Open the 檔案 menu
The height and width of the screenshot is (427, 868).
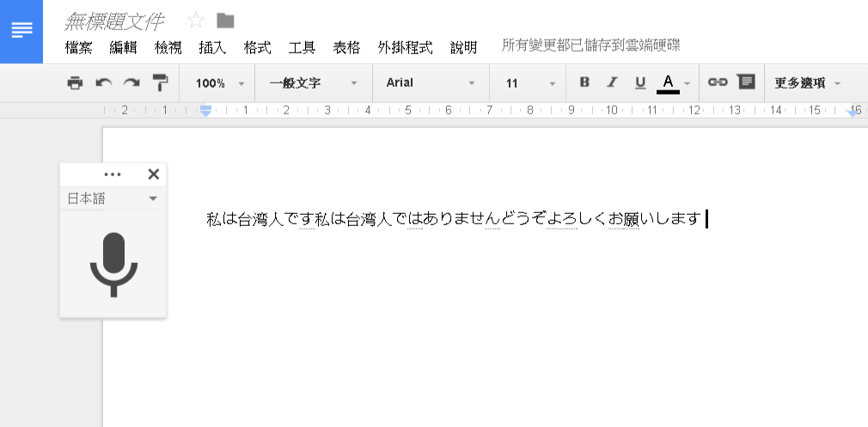(x=78, y=47)
